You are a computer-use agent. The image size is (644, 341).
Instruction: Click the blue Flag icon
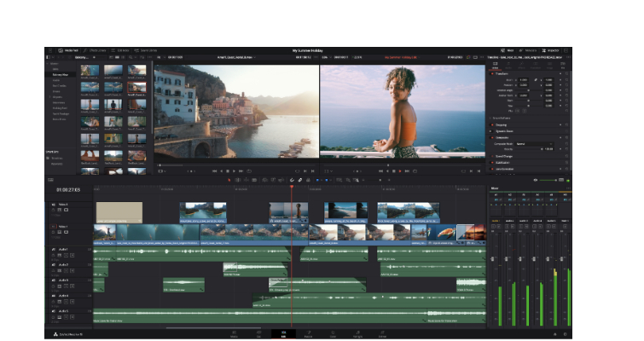(317, 180)
